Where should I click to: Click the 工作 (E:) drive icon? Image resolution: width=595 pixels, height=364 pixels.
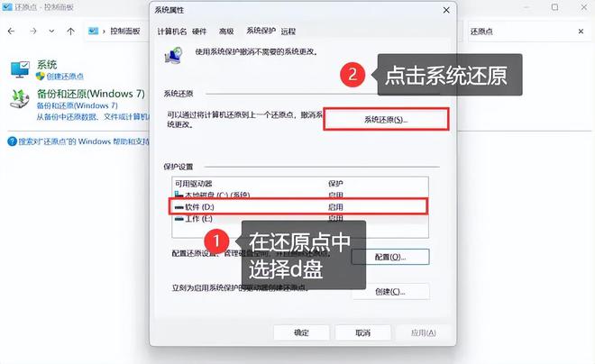point(178,219)
